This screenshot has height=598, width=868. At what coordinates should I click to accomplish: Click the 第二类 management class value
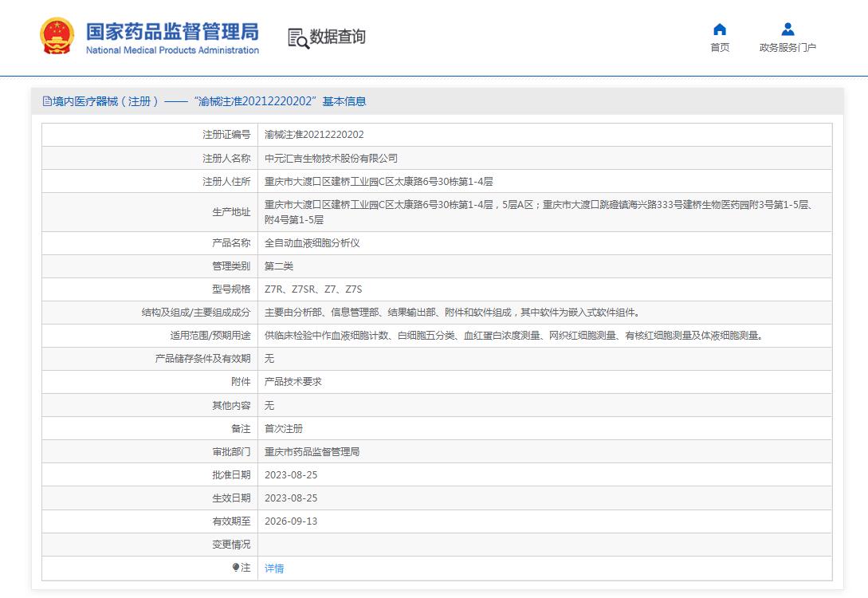[x=279, y=266]
